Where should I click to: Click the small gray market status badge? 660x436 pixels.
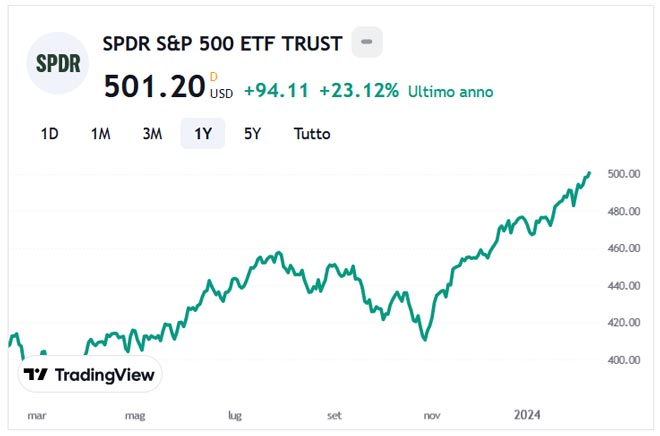[366, 42]
